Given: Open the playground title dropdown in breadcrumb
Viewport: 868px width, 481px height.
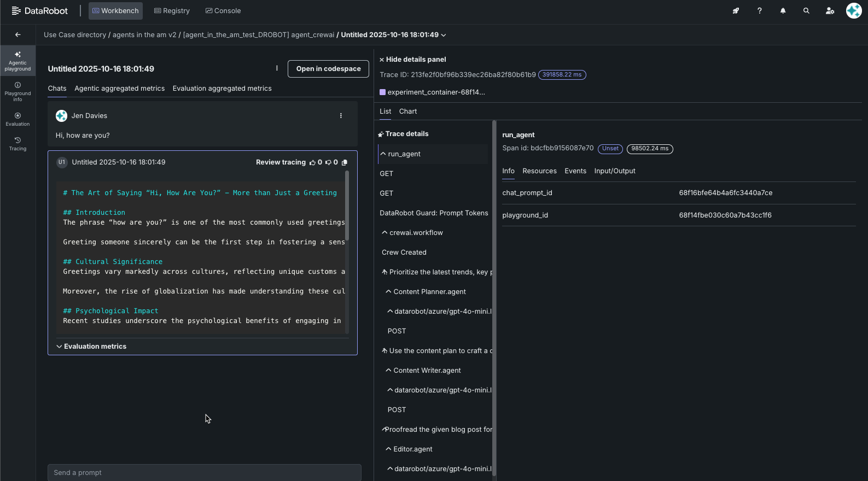Looking at the screenshot, I should pos(444,35).
